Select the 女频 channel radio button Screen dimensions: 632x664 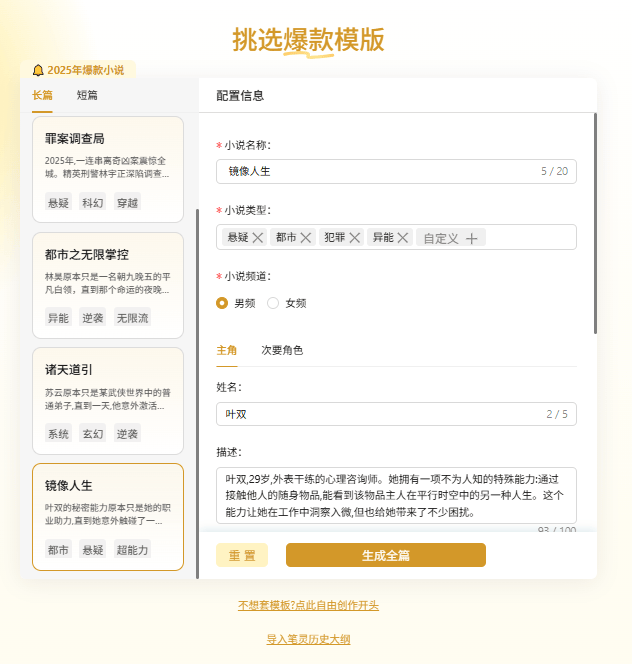pyautogui.click(x=273, y=303)
